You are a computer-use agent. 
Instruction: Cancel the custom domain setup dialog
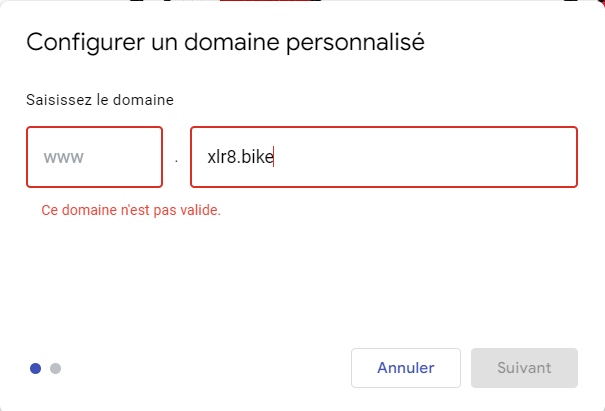pos(405,368)
